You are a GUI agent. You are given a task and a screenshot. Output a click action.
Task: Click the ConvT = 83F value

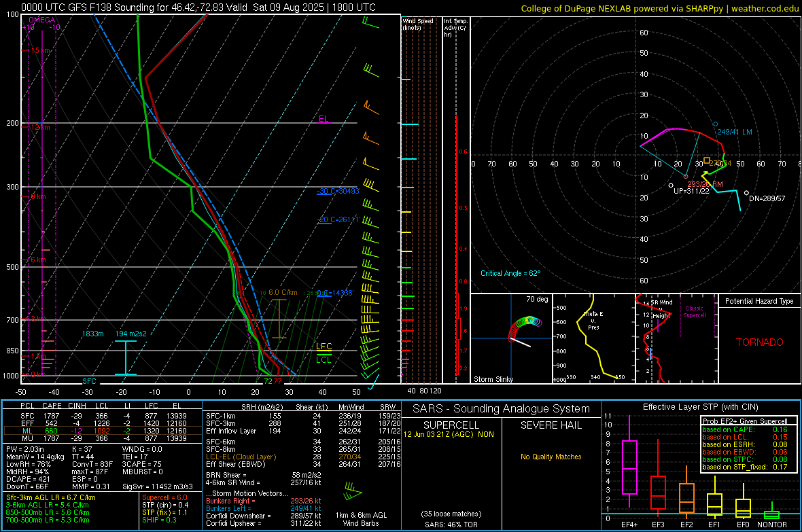click(x=91, y=464)
